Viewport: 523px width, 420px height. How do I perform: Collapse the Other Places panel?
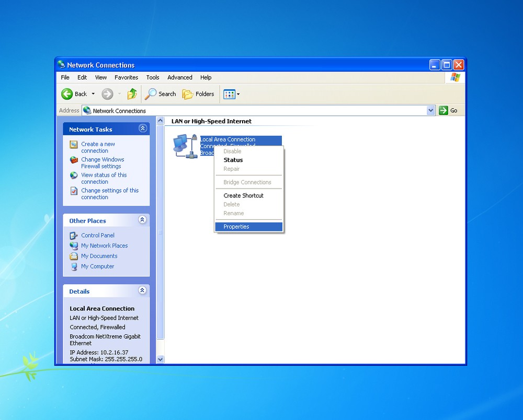(x=142, y=220)
